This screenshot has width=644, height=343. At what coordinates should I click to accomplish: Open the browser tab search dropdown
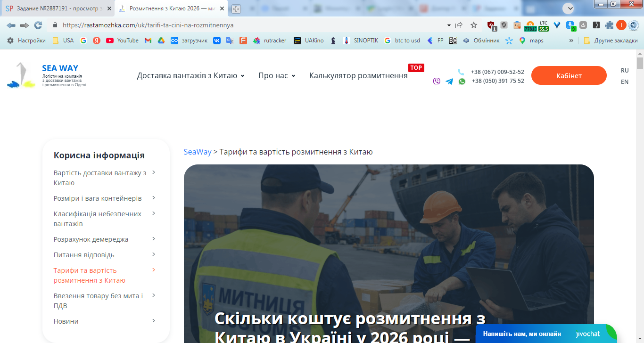[x=568, y=8]
